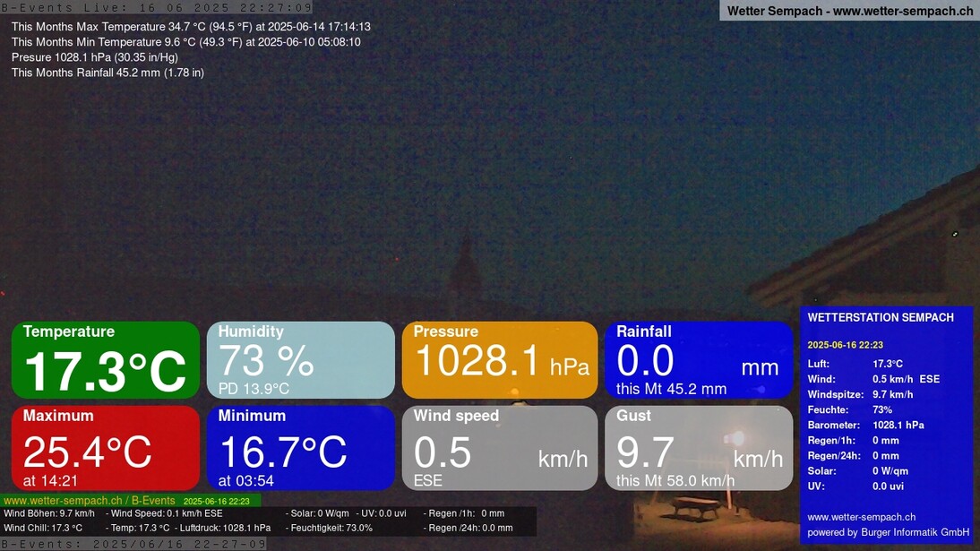Click the 'Solar: 0 W/qm' row in the blue panel
This screenshot has height=551, width=980.
pyautogui.click(x=857, y=471)
